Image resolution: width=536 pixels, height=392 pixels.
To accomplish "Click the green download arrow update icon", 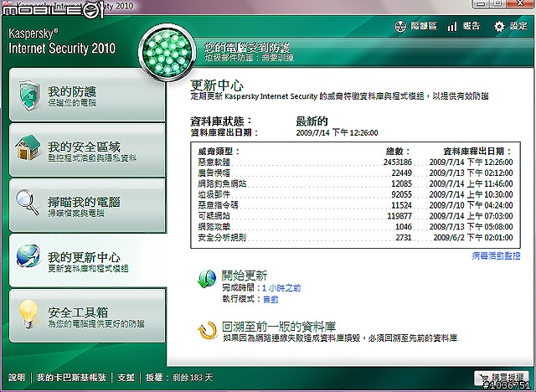I will click(207, 279).
